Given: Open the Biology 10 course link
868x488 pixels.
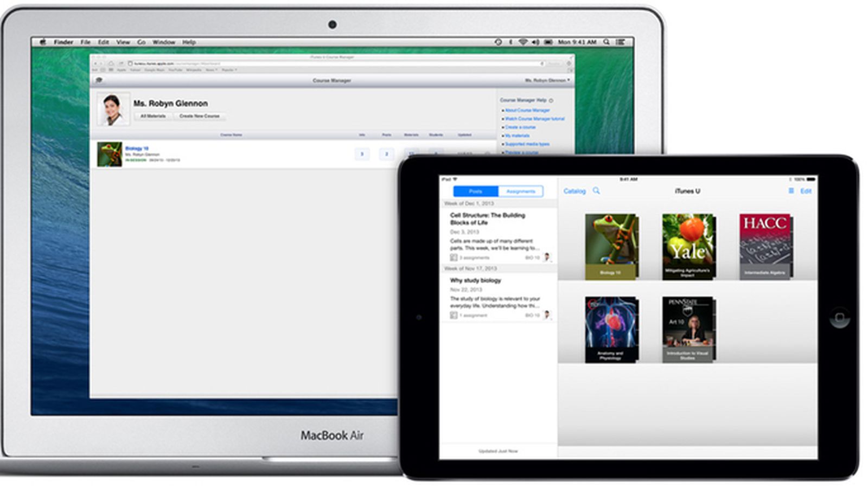Looking at the screenshot, I should coord(137,148).
